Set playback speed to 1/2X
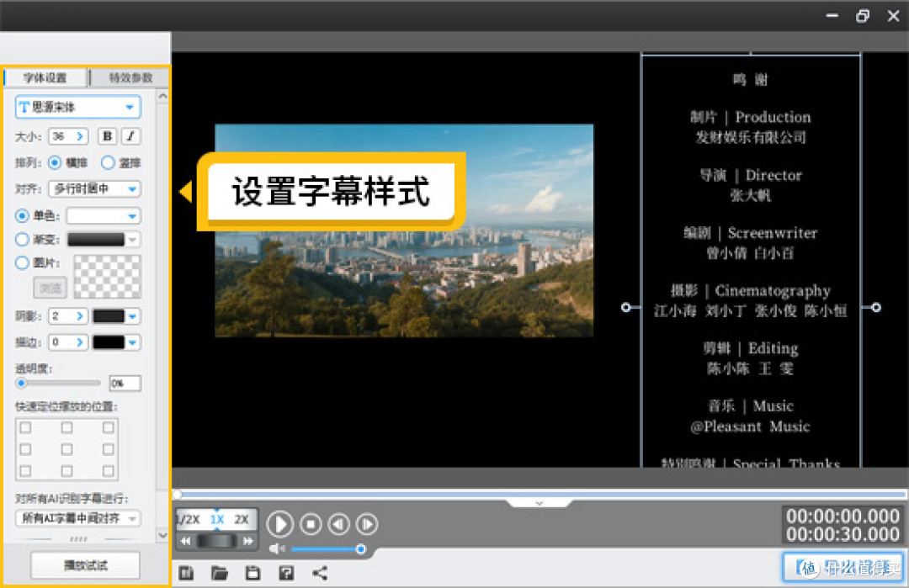The width and height of the screenshot is (909, 588). pyautogui.click(x=189, y=520)
